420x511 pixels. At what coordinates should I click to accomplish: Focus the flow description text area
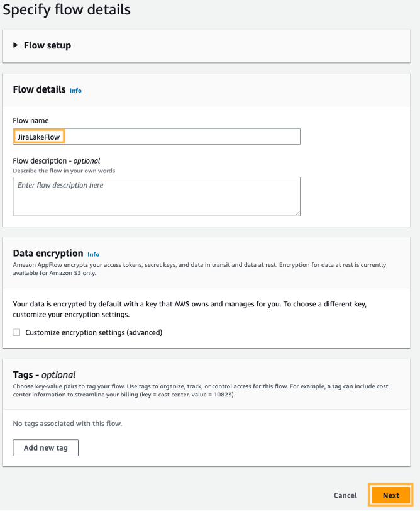(156, 196)
